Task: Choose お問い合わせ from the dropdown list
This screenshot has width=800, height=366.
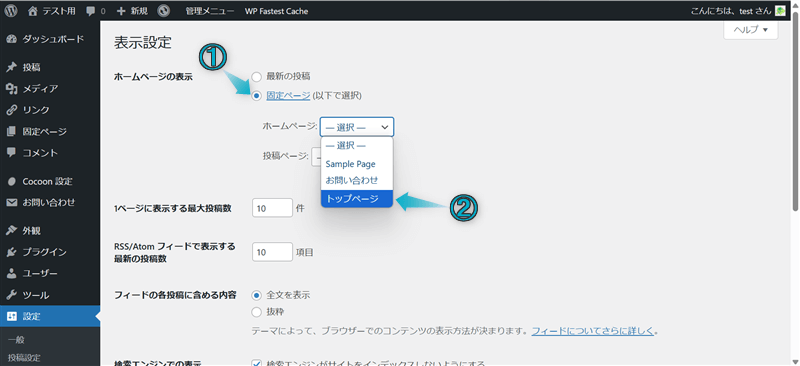Action: click(357, 180)
